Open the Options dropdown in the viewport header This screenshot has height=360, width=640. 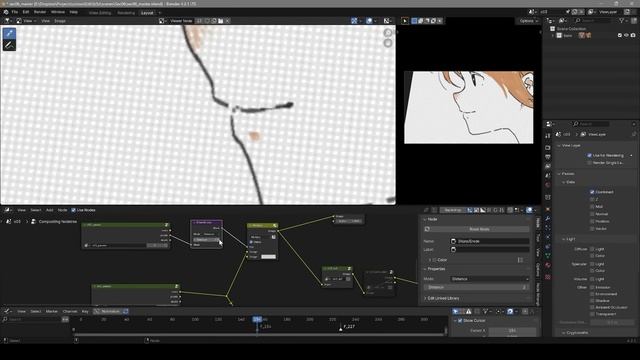[529, 21]
